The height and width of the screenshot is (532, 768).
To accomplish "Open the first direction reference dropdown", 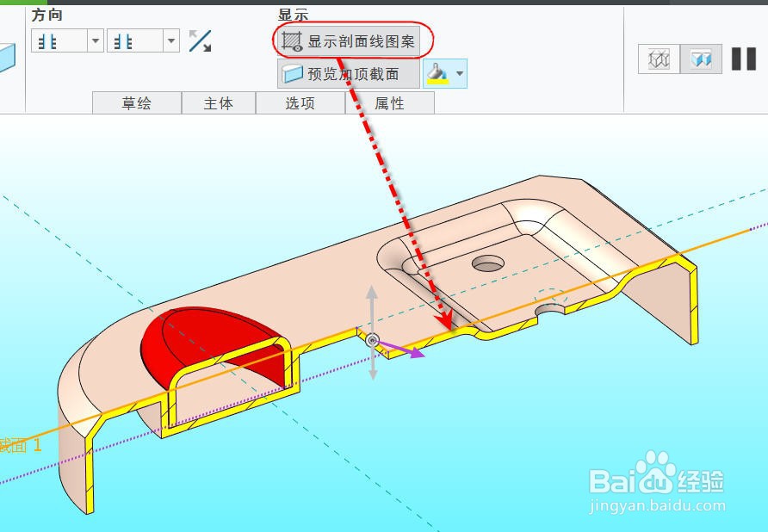I will click(x=95, y=39).
